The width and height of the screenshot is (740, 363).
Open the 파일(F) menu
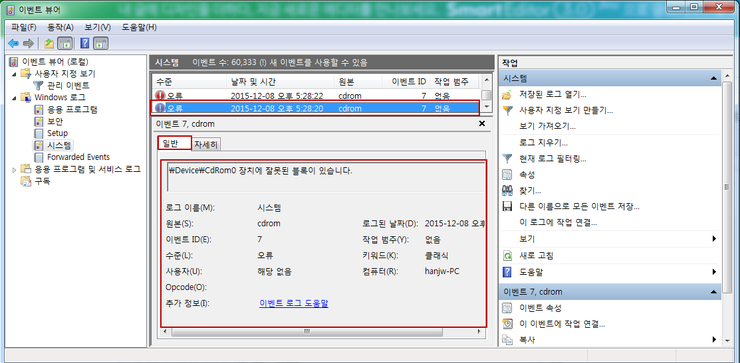coord(24,27)
